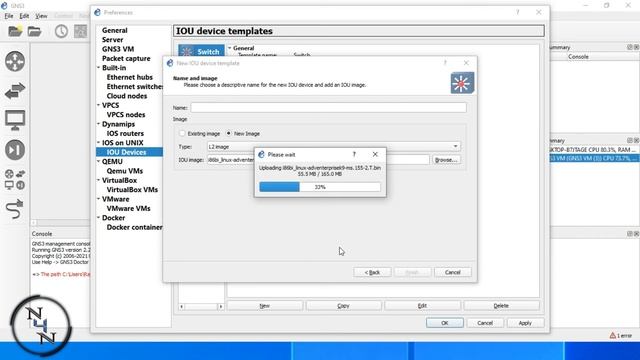
Task: Click the 1 error warning status icon
Action: point(620,336)
